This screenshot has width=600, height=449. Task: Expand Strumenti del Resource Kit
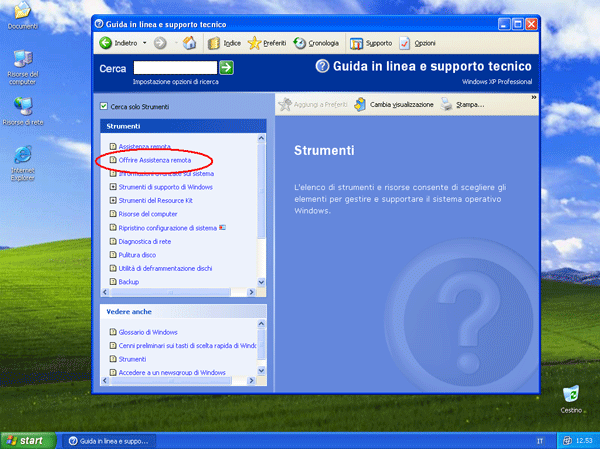[x=113, y=200]
